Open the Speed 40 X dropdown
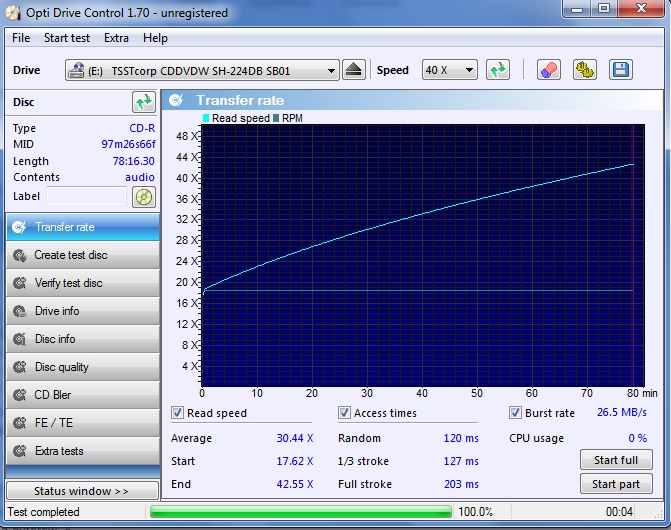Image resolution: width=671 pixels, height=530 pixels. (449, 70)
